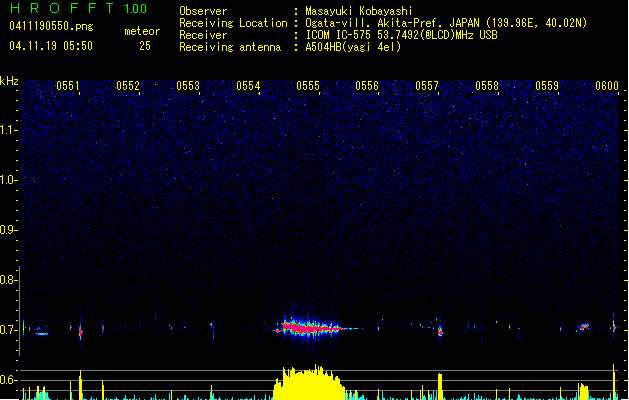
Task: Click the 1.1 kHz axis label
Action: tap(9, 130)
